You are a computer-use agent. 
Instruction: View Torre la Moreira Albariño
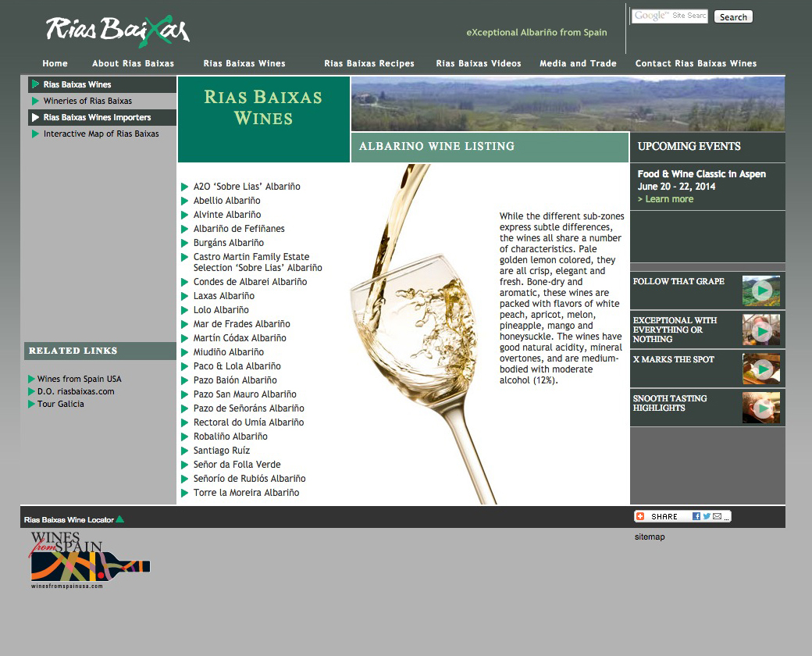pyautogui.click(x=247, y=492)
